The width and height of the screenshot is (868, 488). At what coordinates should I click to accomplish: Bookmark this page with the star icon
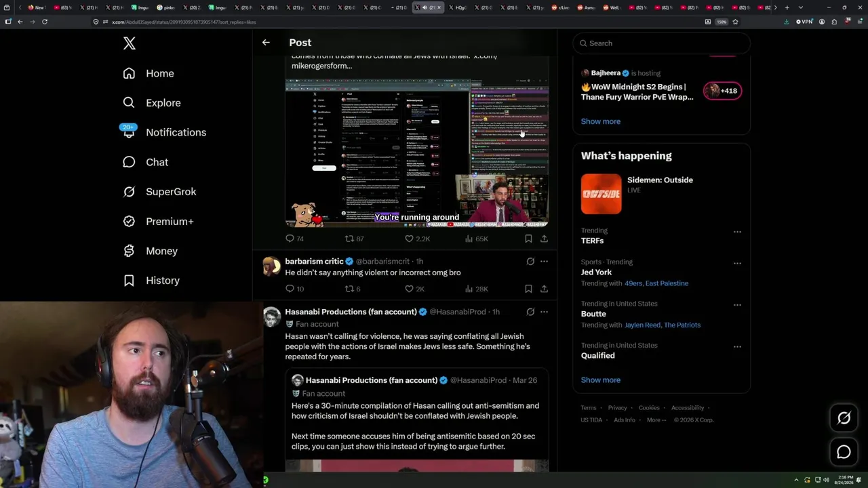point(735,22)
